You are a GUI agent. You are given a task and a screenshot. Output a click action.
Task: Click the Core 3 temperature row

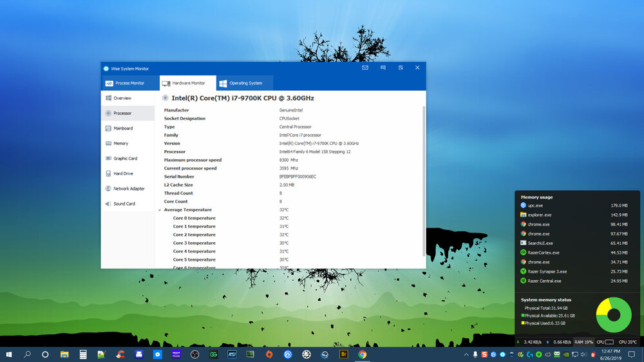click(x=289, y=243)
